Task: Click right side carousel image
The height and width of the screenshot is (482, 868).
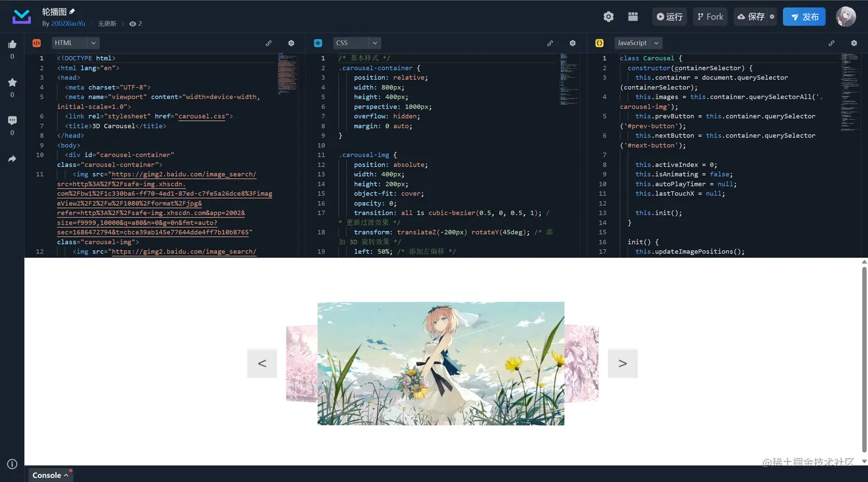Action: pyautogui.click(x=582, y=364)
